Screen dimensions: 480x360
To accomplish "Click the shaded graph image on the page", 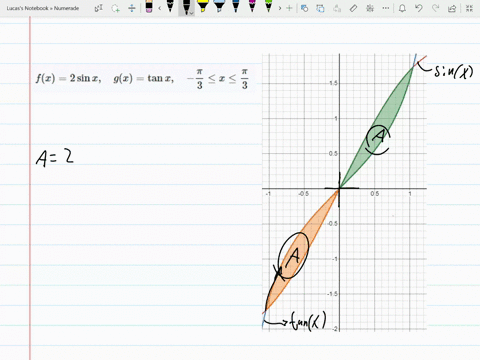I will pyautogui.click(x=344, y=192).
